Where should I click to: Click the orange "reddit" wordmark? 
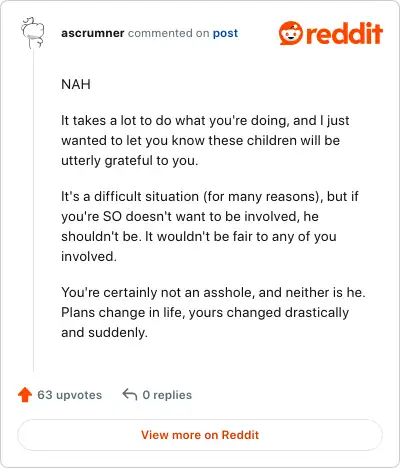click(344, 33)
